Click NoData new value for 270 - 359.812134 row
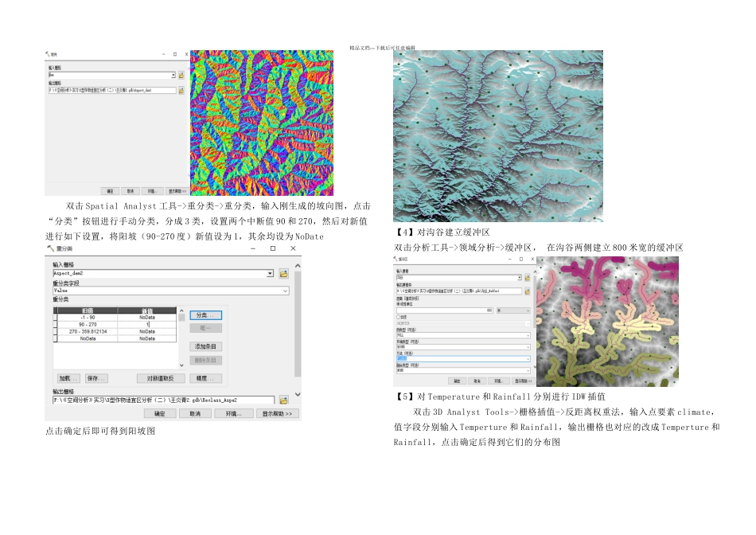 coord(147,332)
